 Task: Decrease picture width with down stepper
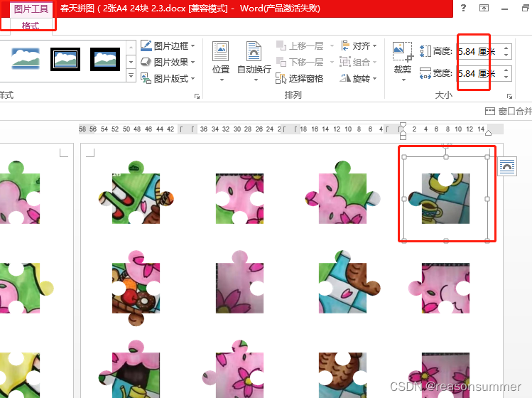click(506, 77)
